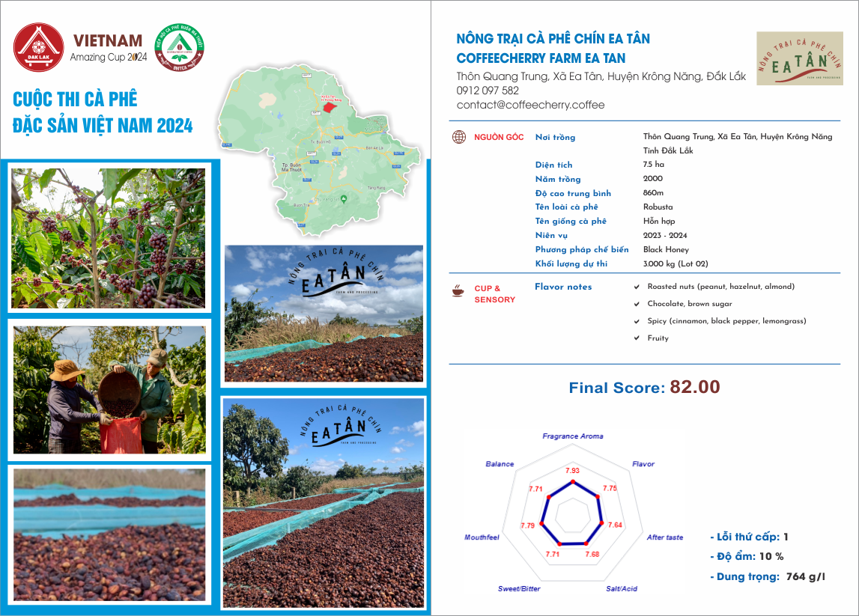The image size is (859, 616).
Task: Click the email contact@coffeecherry.coffee
Action: coord(530,105)
